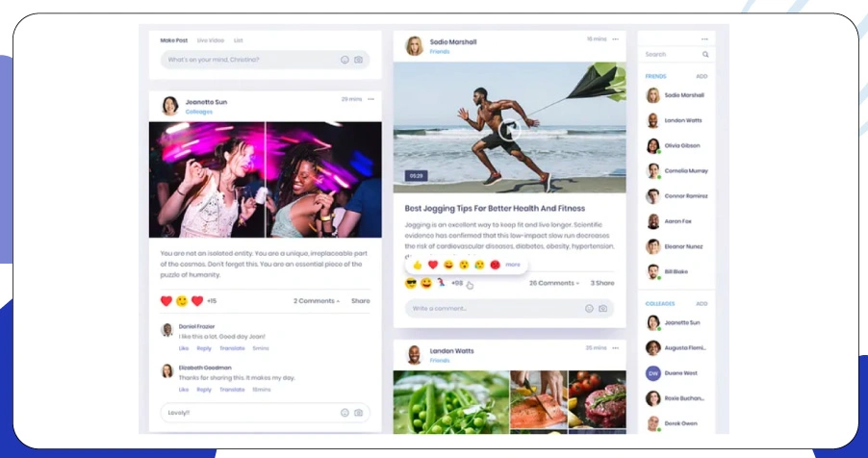Like Elizabeth Goodman's comment

click(x=183, y=390)
